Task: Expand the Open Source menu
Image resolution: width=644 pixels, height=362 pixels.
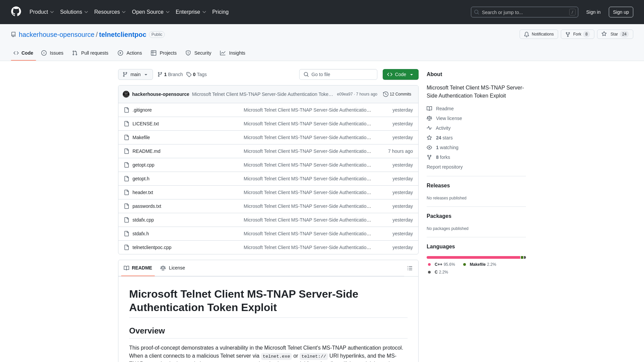Action: pos(151,12)
